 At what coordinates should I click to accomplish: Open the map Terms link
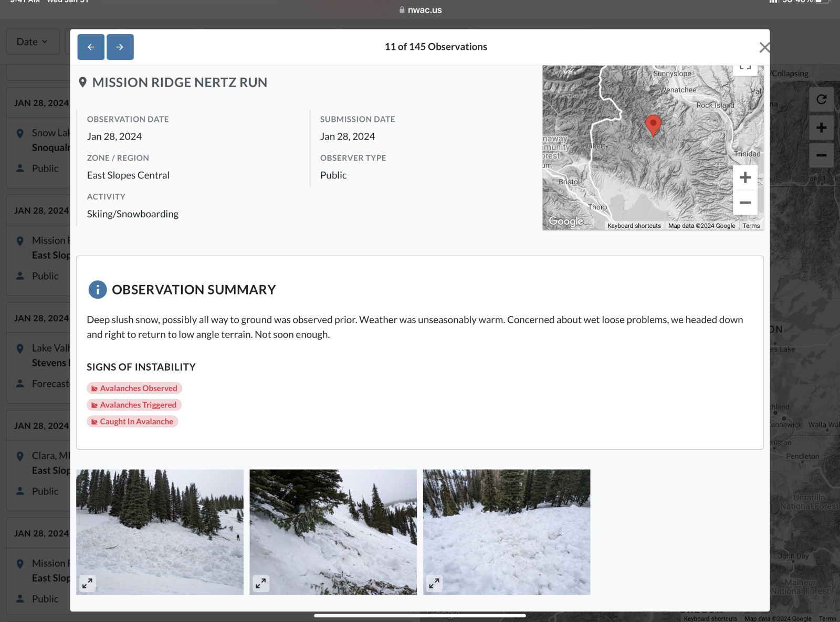[751, 226]
